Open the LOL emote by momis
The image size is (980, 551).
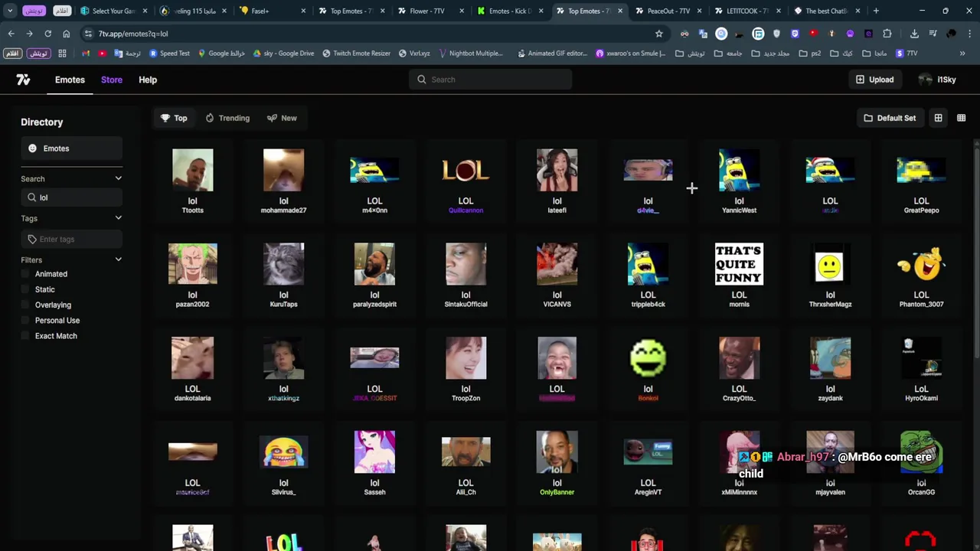(x=739, y=275)
